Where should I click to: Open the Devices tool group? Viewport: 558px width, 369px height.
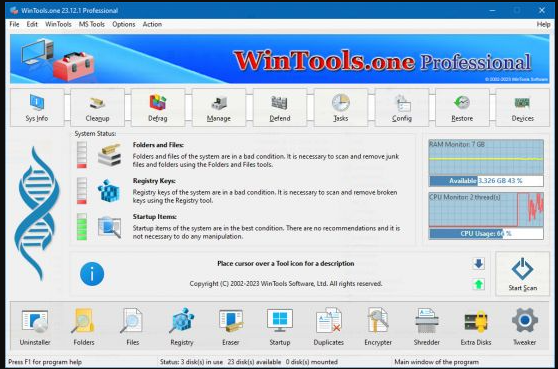click(522, 107)
